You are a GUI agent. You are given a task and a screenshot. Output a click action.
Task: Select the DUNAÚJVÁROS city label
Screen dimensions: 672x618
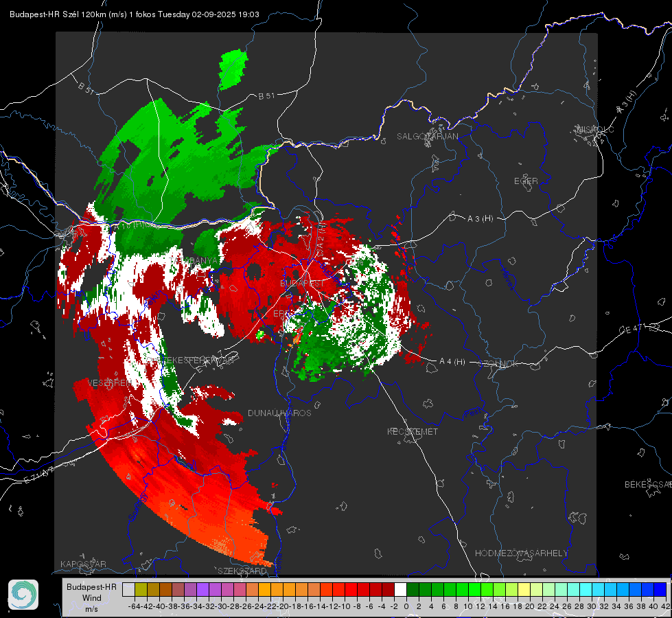(279, 413)
